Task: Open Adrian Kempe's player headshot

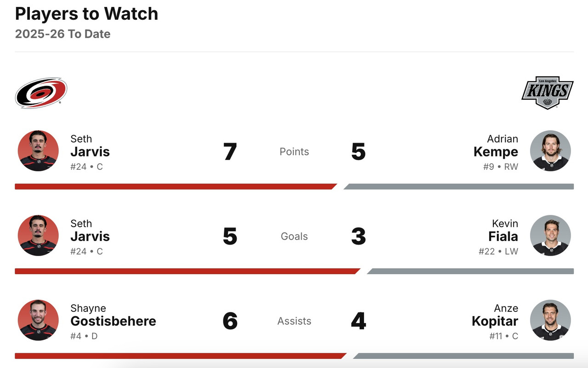Action: [x=550, y=151]
